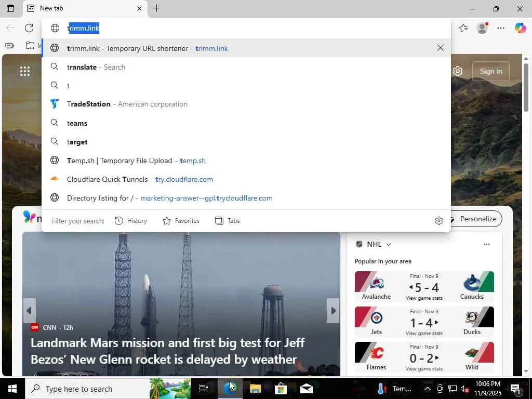Click the island search highlight image in taskbar
This screenshot has width=532, height=399.
point(170,389)
